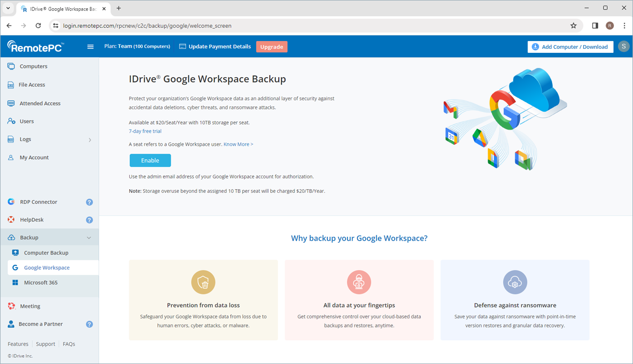Click the Logs sidebar icon

pyautogui.click(x=11, y=139)
